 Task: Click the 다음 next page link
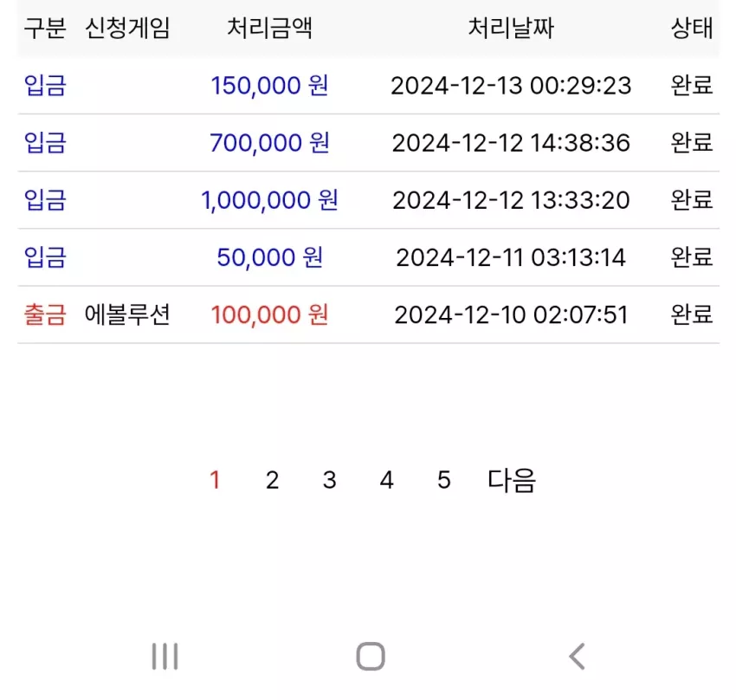click(x=512, y=480)
